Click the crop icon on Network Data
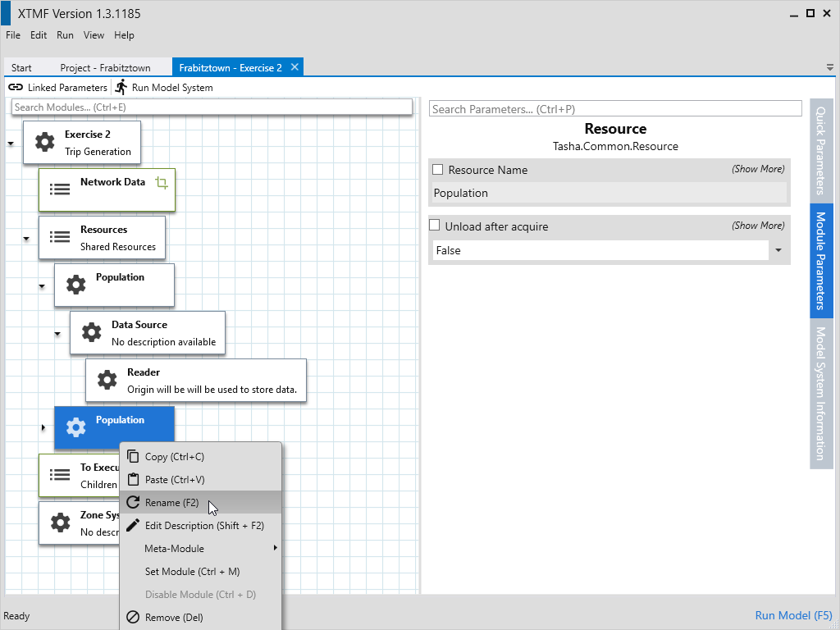Viewport: 840px width, 630px height. tap(162, 183)
